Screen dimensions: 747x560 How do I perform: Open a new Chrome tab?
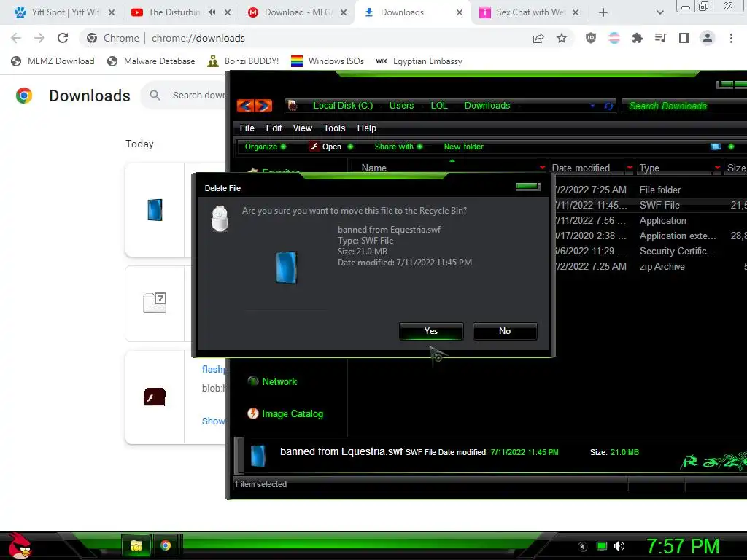603,12
